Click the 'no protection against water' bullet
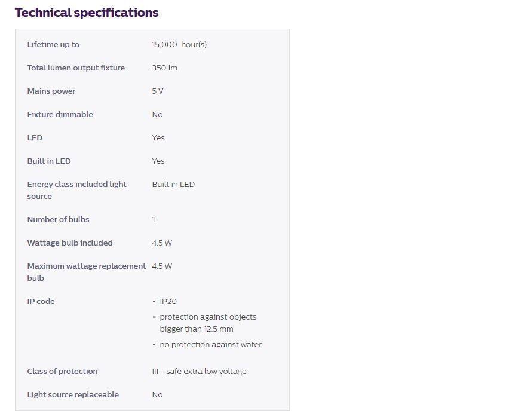Image resolution: width=509 pixels, height=420 pixels. click(x=210, y=345)
